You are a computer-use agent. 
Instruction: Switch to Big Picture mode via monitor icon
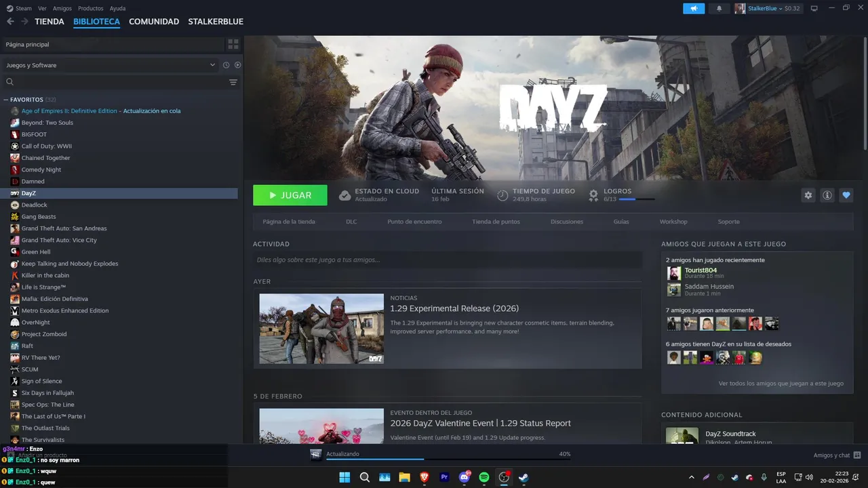tap(814, 8)
